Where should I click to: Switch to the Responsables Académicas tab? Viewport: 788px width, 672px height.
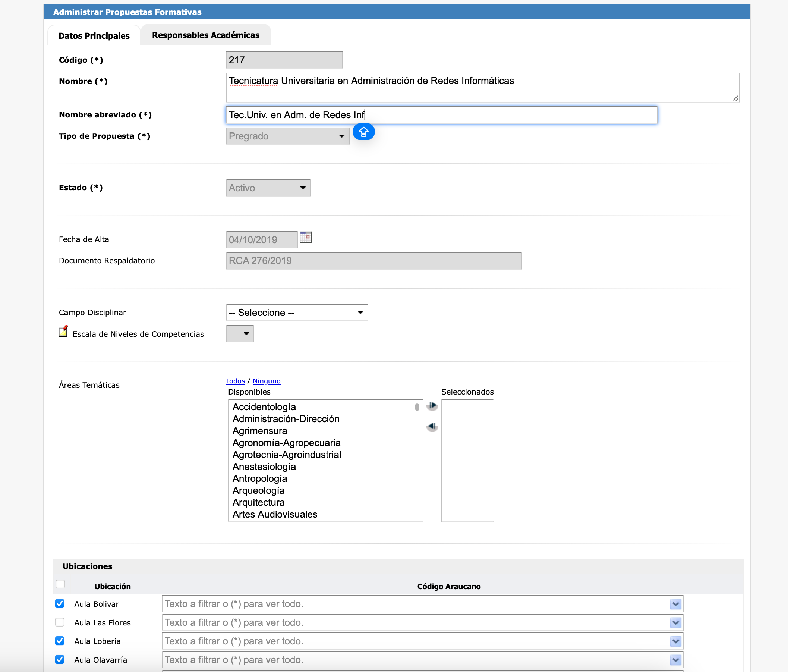click(206, 35)
